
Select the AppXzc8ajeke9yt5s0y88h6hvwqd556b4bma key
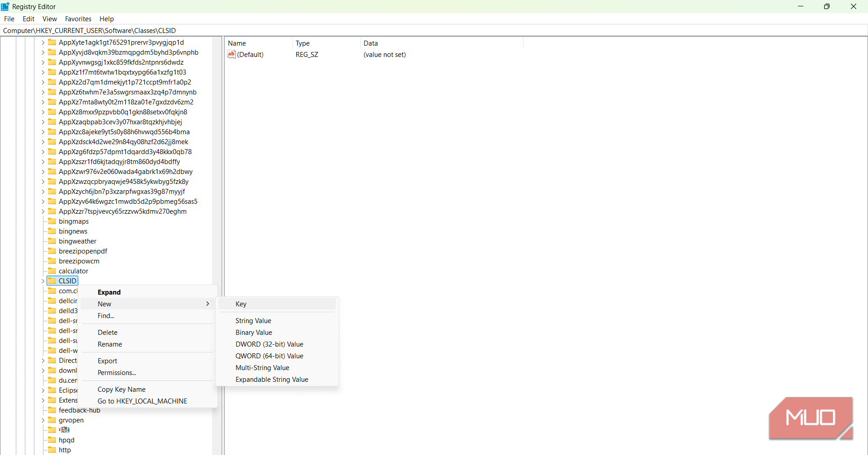[124, 132]
